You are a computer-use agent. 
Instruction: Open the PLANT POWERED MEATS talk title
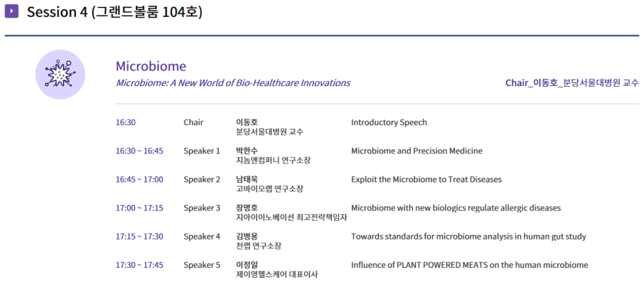pyautogui.click(x=469, y=265)
